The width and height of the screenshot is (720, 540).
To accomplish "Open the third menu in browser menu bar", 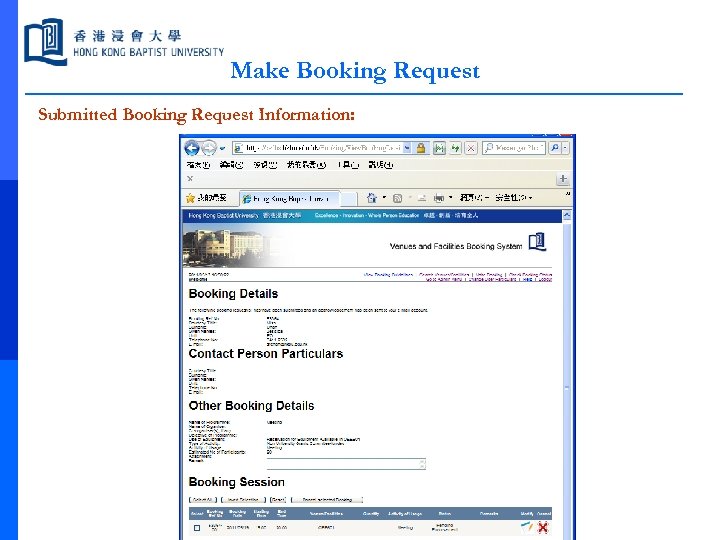I will click(265, 164).
